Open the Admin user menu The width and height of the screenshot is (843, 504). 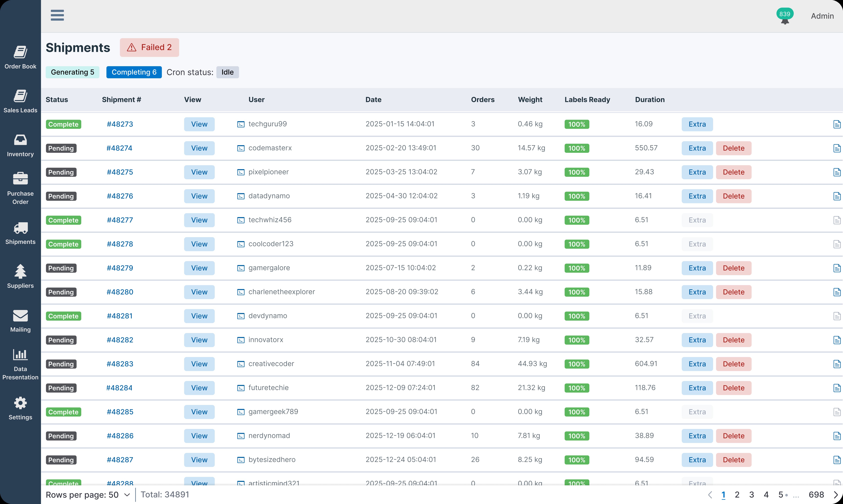pyautogui.click(x=822, y=16)
